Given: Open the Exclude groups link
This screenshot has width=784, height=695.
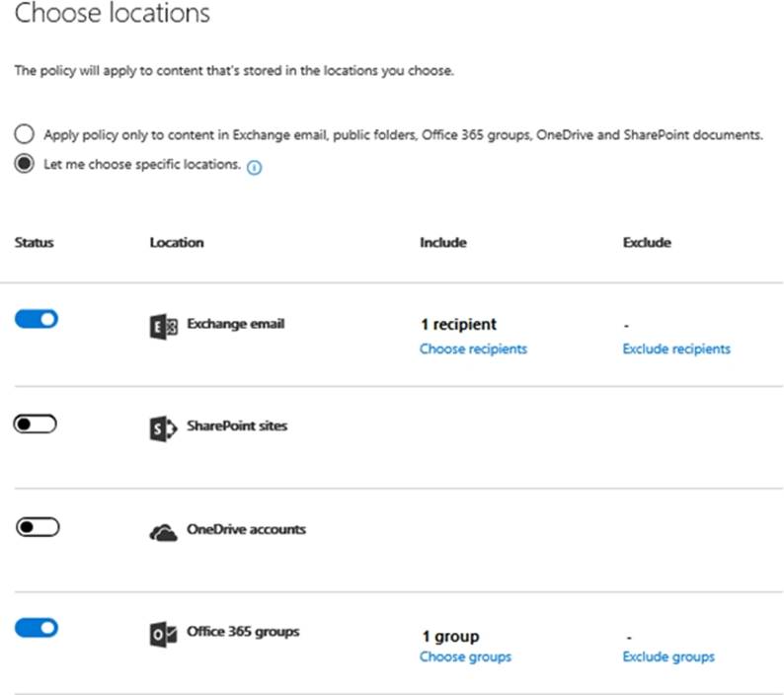Looking at the screenshot, I should 668,656.
